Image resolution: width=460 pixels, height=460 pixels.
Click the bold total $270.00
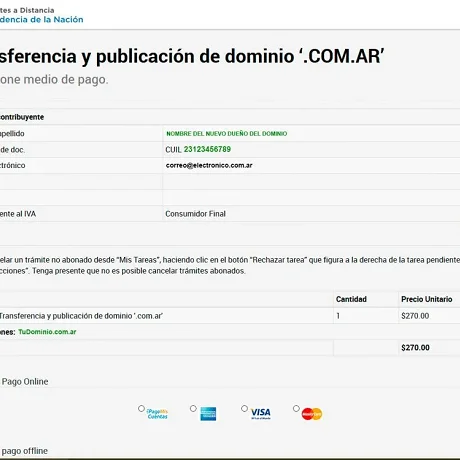click(415, 348)
